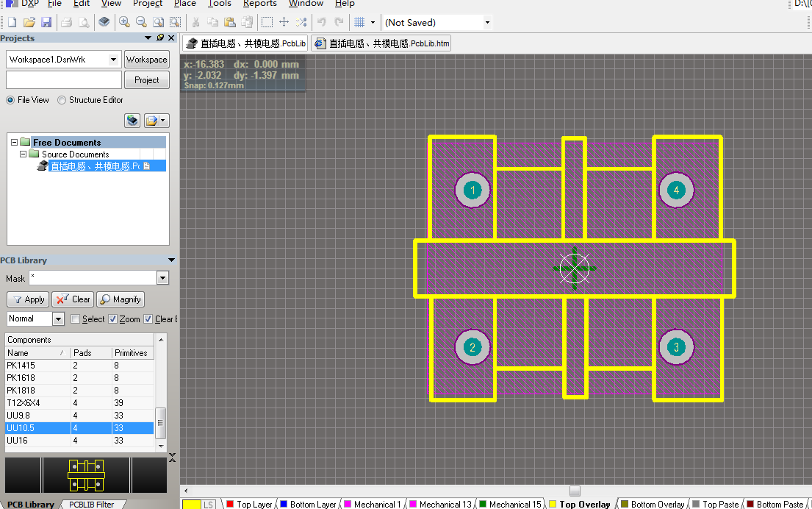The height and width of the screenshot is (509, 812).
Task: Open the Projects panel options arrow
Action: pyautogui.click(x=148, y=38)
